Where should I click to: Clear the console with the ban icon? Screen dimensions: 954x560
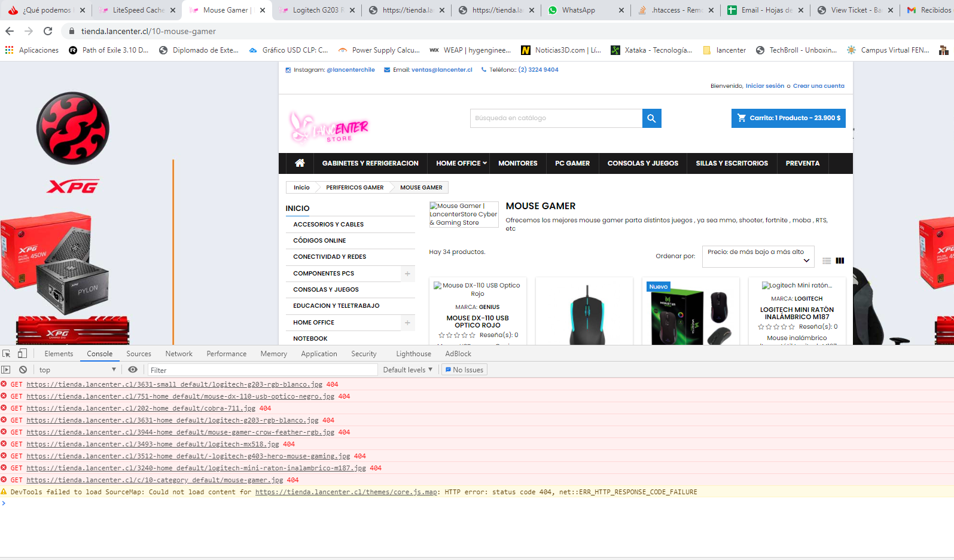click(23, 370)
